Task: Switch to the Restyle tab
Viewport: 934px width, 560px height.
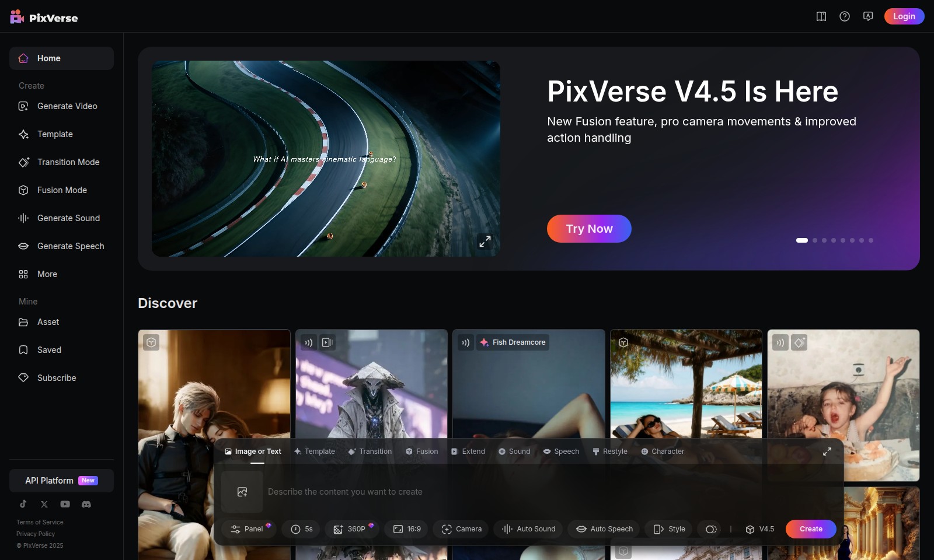Action: pos(609,451)
